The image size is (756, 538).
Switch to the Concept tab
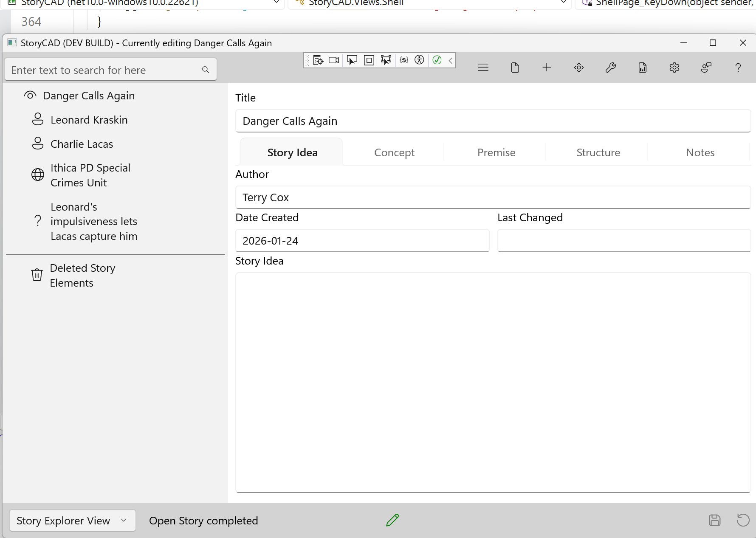(394, 152)
